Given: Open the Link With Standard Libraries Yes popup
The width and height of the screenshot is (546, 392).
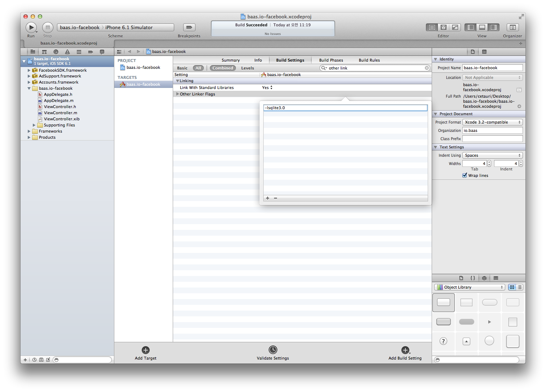Looking at the screenshot, I should 267,88.
